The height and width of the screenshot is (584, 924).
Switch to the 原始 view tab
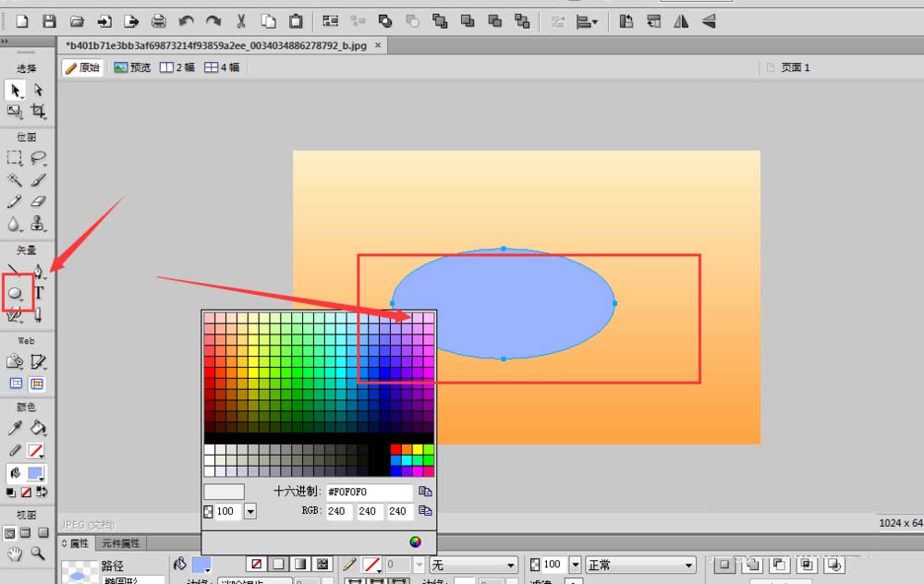coord(82,67)
